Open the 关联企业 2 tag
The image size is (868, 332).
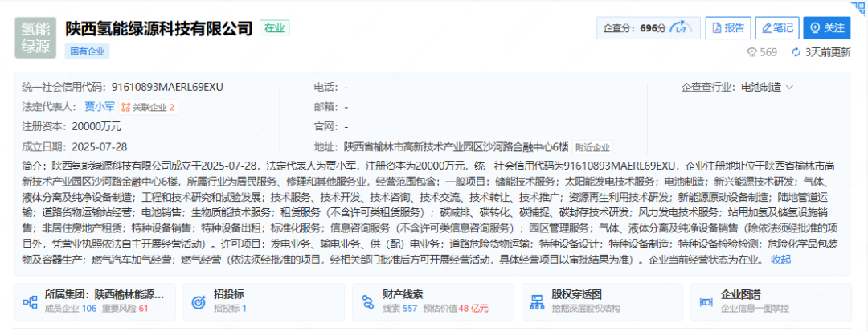coord(148,108)
